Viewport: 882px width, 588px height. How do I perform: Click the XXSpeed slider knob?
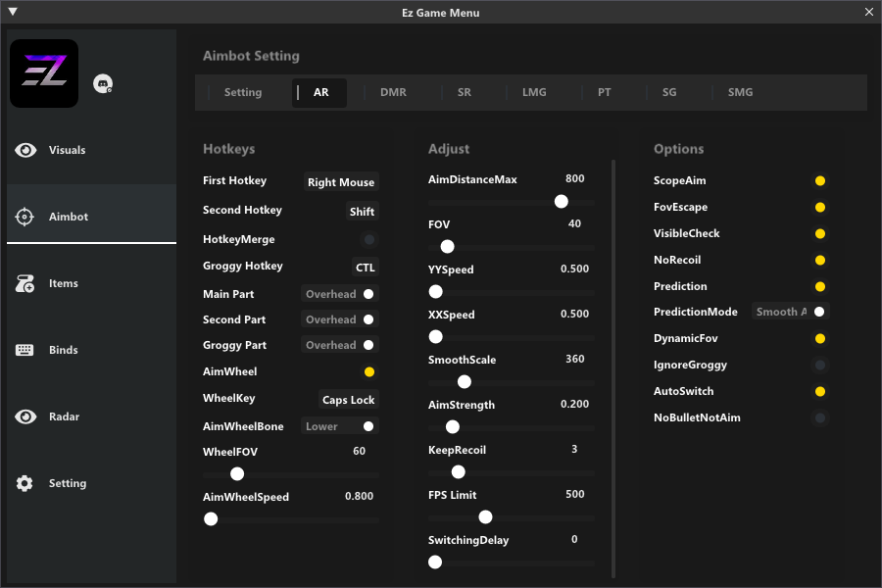point(435,336)
